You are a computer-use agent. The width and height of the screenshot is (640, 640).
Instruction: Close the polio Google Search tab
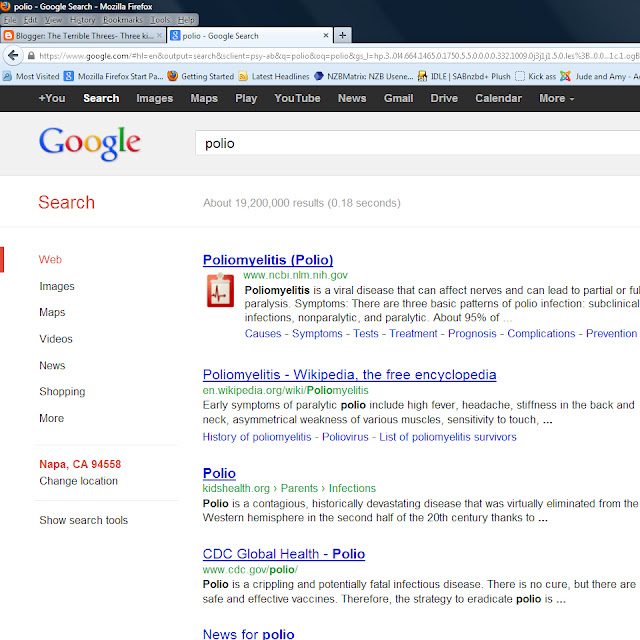click(326, 36)
